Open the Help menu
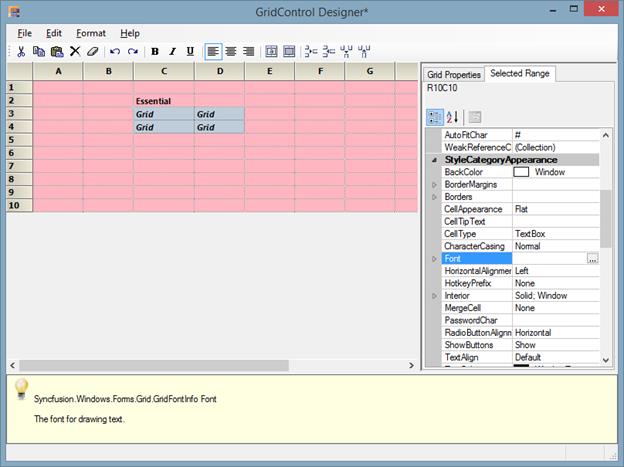 click(130, 33)
